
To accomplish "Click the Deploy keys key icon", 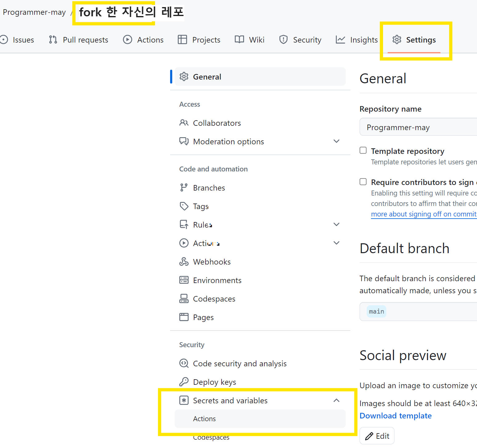I will (184, 382).
